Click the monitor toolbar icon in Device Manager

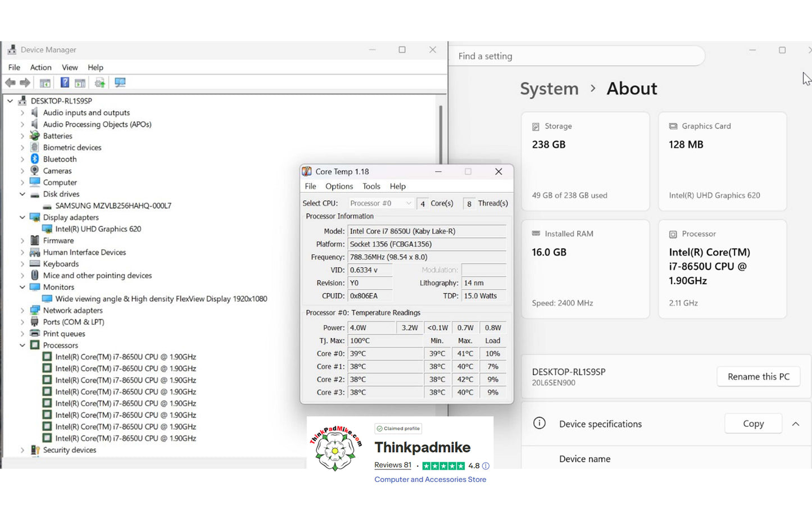[x=120, y=83]
